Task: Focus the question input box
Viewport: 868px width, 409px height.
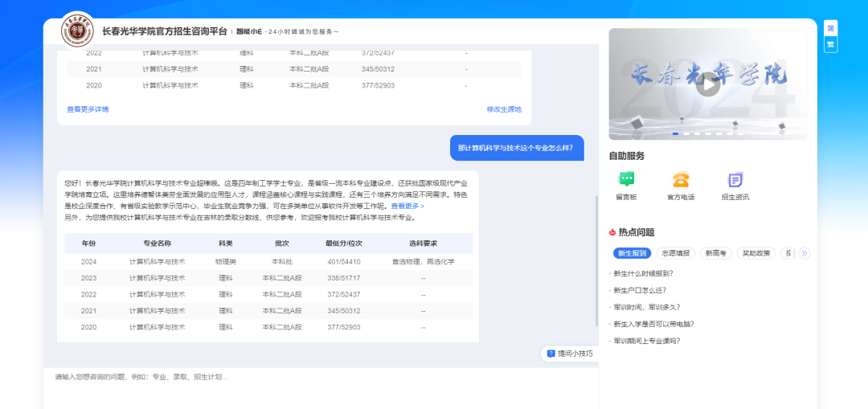Action: (x=321, y=387)
